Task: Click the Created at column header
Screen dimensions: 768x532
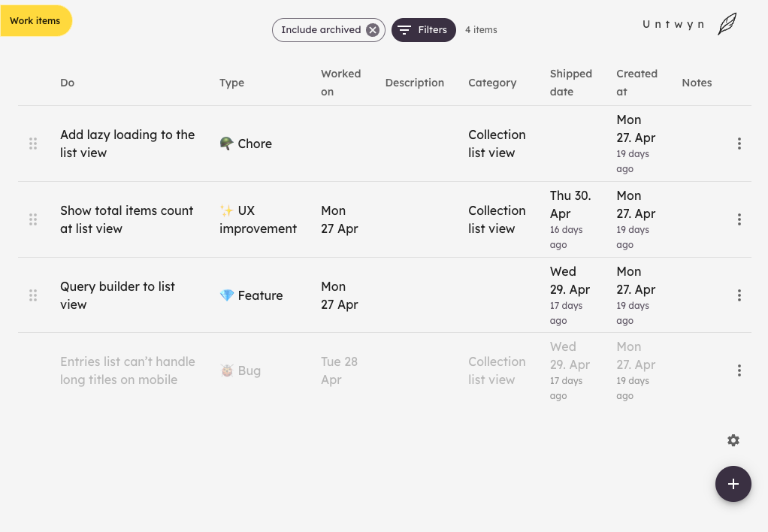Action: pyautogui.click(x=636, y=83)
